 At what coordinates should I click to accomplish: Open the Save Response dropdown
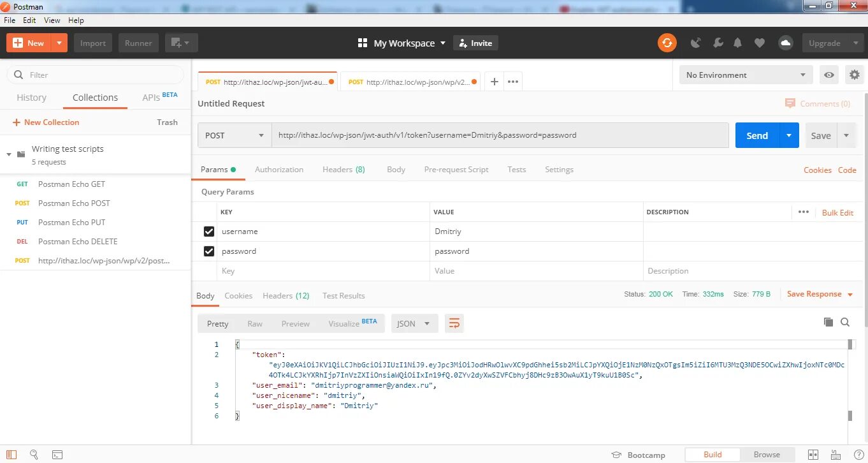tap(820, 294)
